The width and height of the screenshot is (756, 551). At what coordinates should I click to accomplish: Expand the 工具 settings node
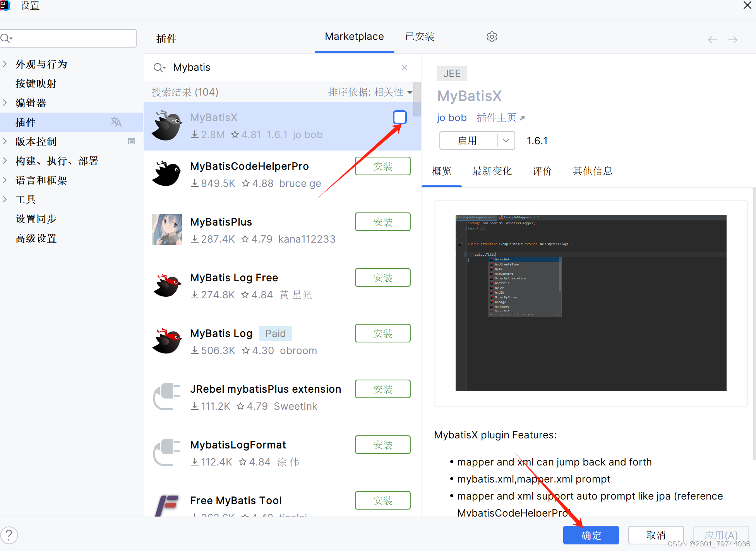[x=5, y=199]
